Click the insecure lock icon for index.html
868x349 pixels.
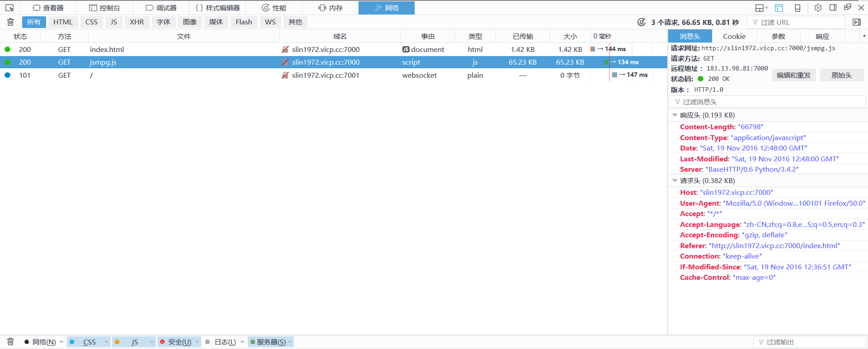pyautogui.click(x=285, y=49)
